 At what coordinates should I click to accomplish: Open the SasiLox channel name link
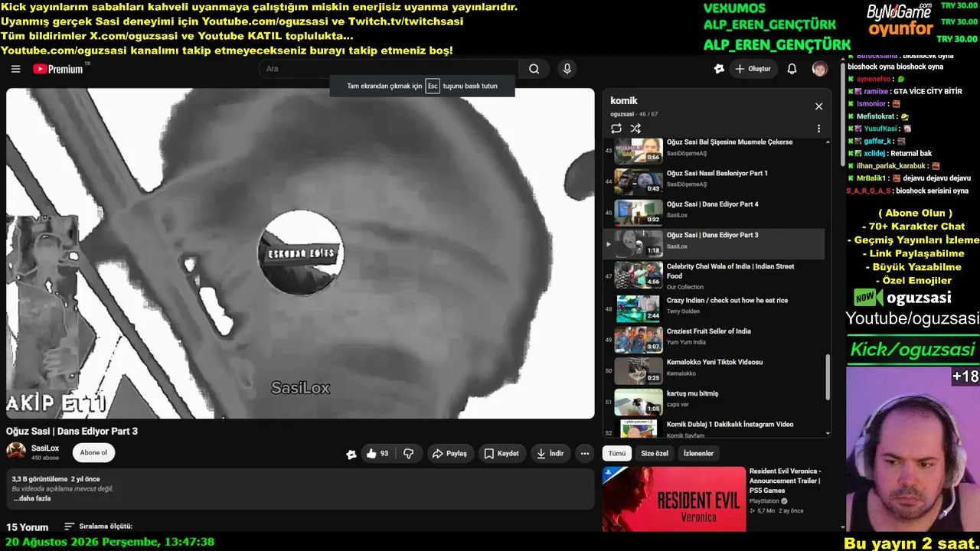(45, 448)
